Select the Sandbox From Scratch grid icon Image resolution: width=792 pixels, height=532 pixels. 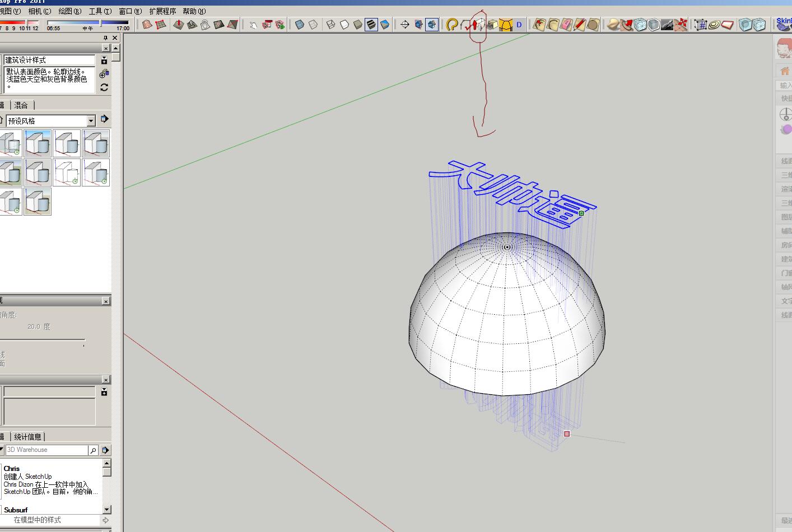[x=161, y=25]
